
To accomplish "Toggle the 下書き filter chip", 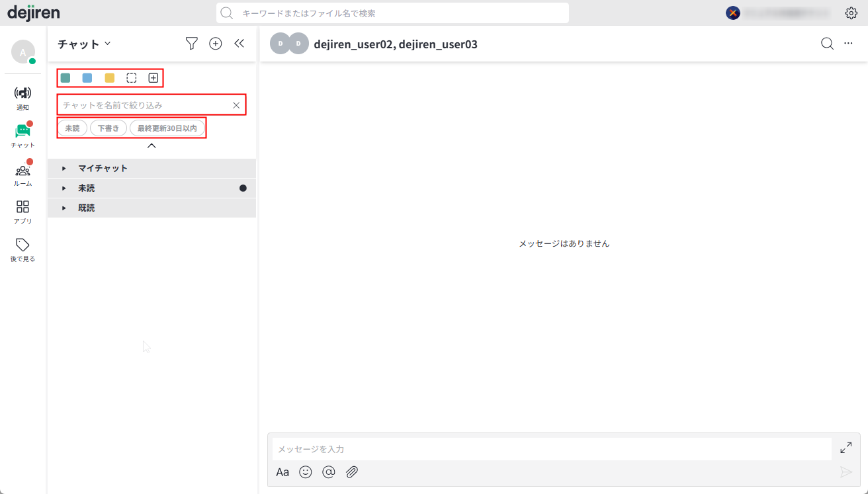I will pos(108,128).
